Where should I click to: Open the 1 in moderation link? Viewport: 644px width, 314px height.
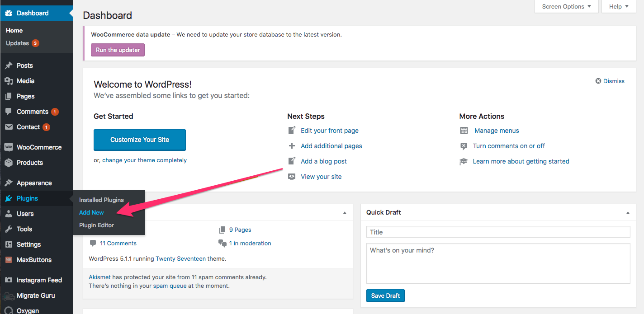(250, 243)
